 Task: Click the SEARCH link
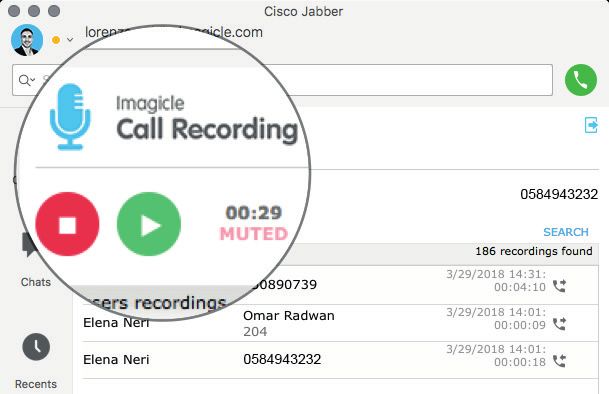pyautogui.click(x=566, y=232)
